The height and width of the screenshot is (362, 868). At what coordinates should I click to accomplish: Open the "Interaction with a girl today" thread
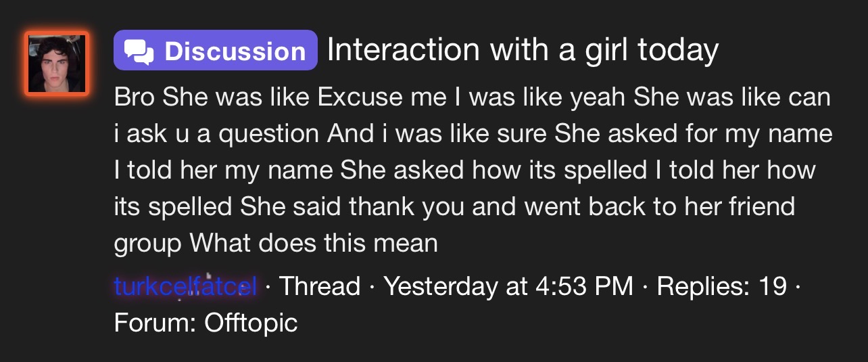pyautogui.click(x=522, y=50)
